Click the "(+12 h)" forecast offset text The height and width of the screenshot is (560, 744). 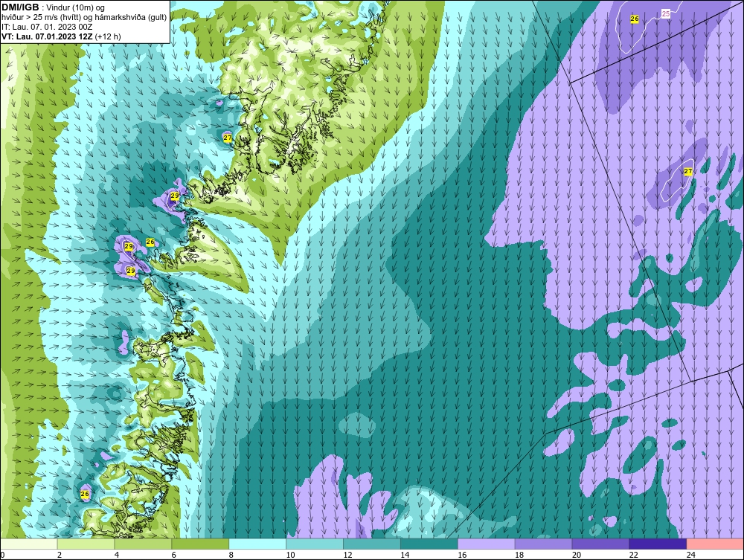(108, 36)
